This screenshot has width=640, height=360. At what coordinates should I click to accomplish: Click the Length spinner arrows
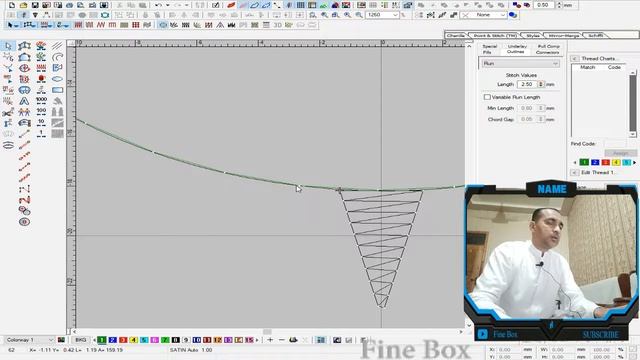point(541,84)
